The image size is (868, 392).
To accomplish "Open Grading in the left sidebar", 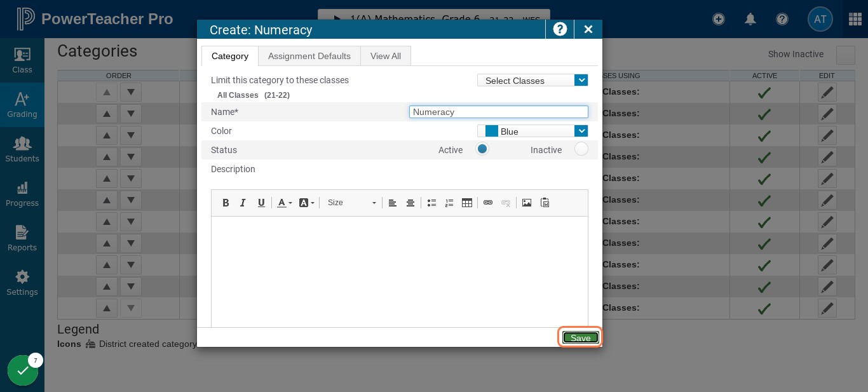I will [22, 105].
